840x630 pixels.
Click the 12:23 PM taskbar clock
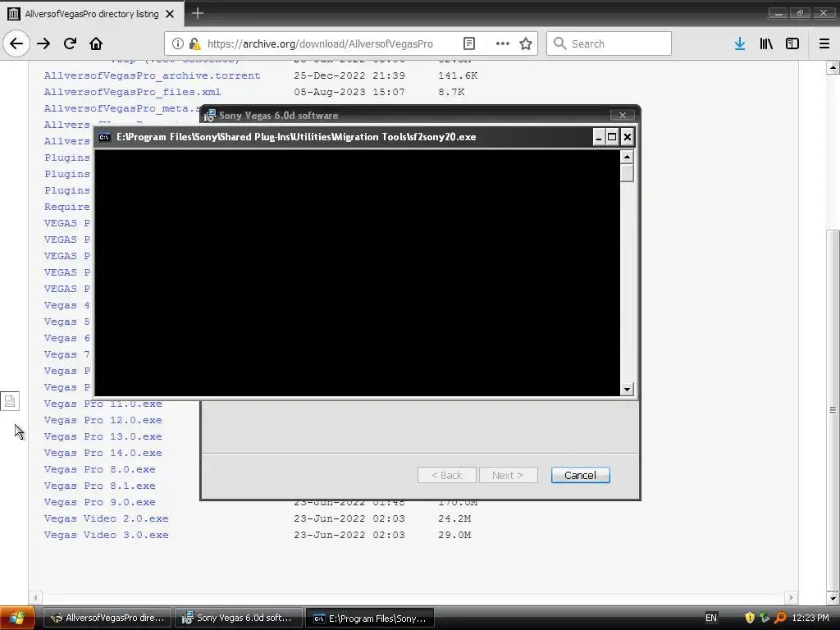click(810, 618)
